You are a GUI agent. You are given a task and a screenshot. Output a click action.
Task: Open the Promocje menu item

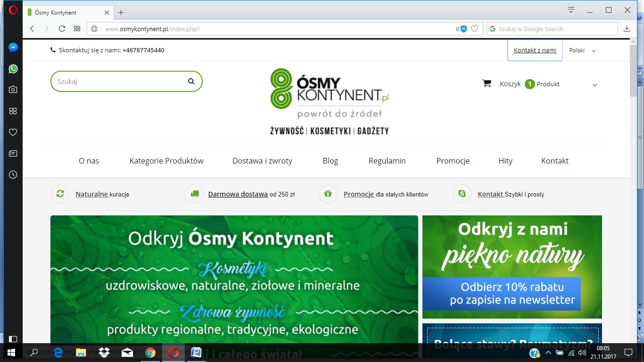point(453,161)
